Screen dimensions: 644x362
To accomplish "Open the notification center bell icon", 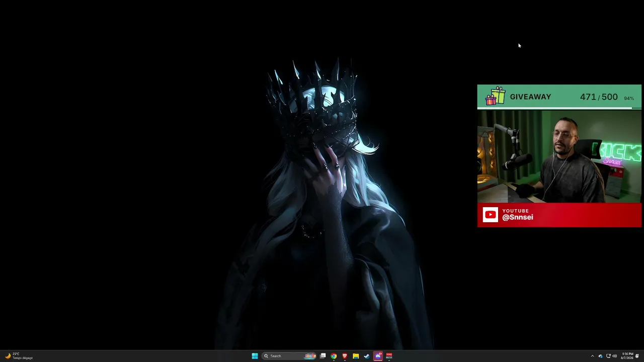I will (x=637, y=356).
